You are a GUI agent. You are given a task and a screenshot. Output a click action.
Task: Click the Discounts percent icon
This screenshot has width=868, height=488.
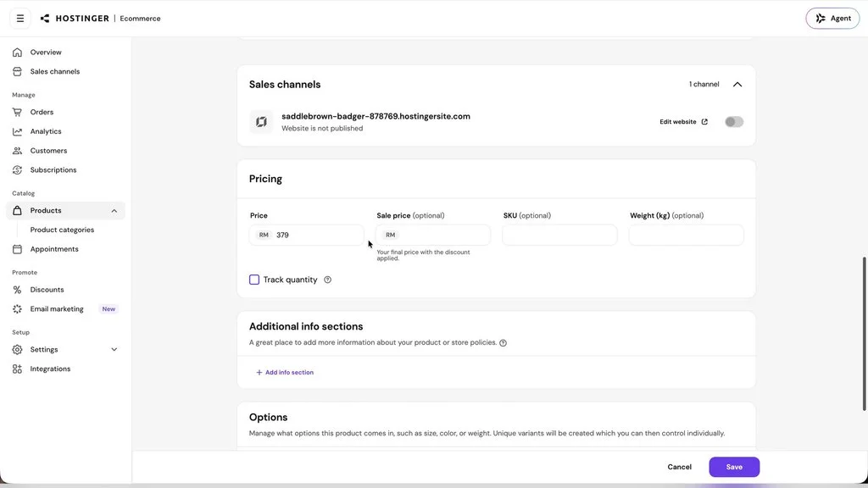(17, 290)
